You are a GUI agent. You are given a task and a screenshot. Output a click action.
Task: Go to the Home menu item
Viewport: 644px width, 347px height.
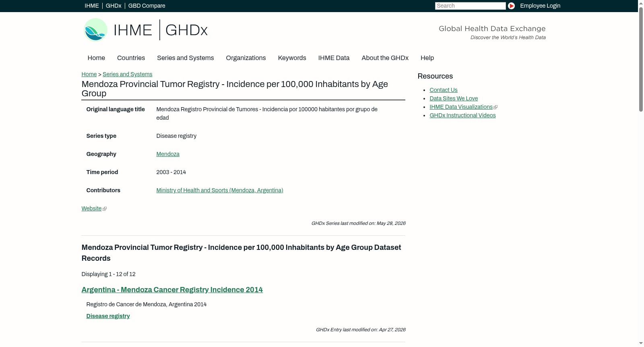click(x=96, y=58)
